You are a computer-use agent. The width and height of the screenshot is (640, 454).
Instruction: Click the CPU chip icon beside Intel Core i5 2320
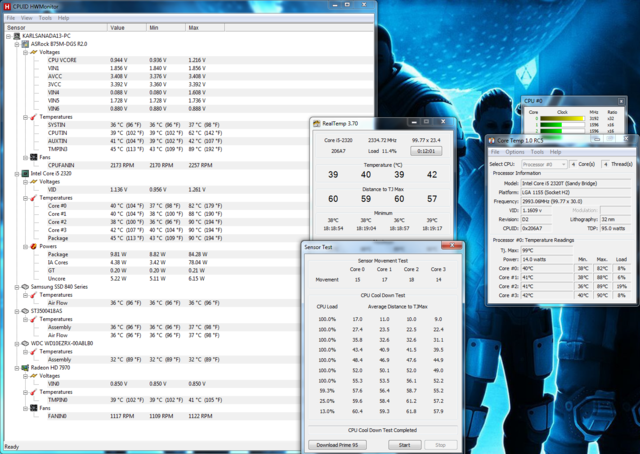point(25,174)
